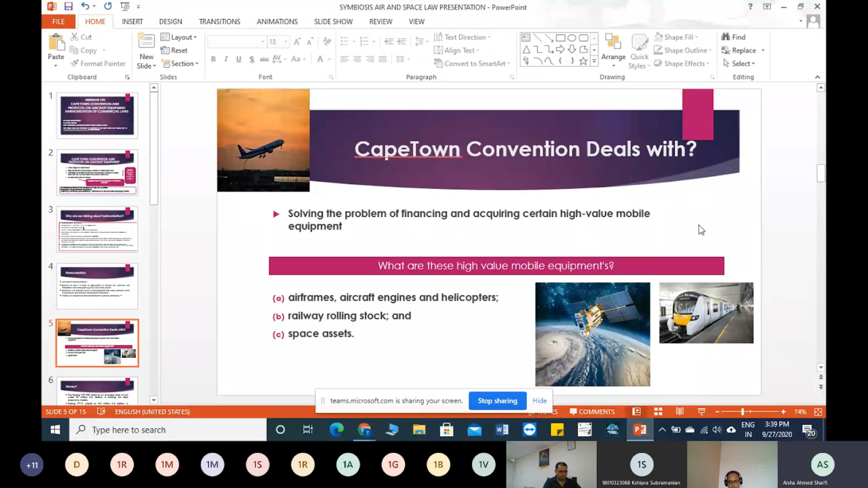Viewport: 868px width, 488px height.
Task: Toggle Bold formatting
Action: pyautogui.click(x=213, y=59)
